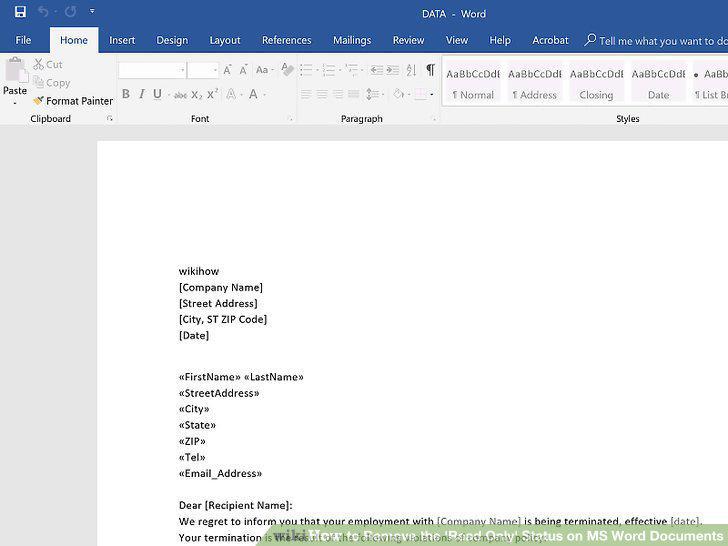Image resolution: width=728 pixels, height=546 pixels.
Task: Click the Save icon in title bar
Action: [20, 12]
